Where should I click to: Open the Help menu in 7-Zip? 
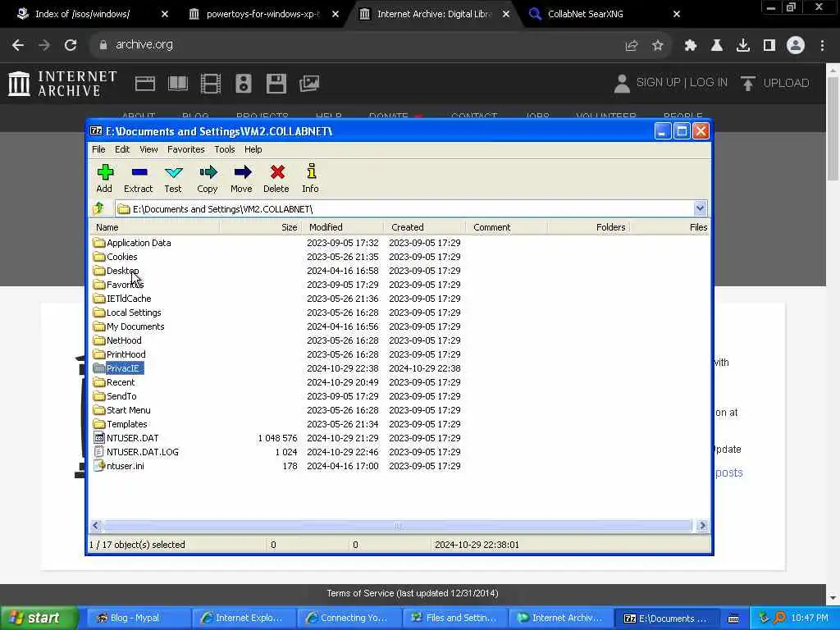[253, 149]
